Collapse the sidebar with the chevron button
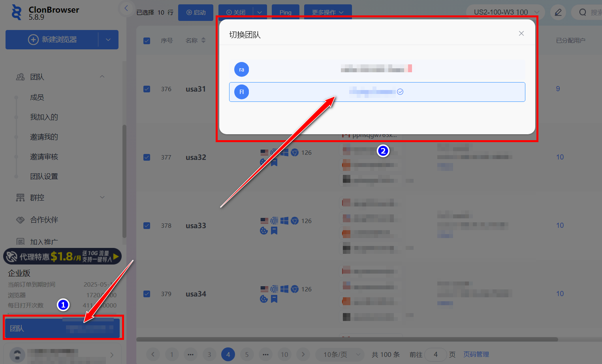 pos(126,8)
